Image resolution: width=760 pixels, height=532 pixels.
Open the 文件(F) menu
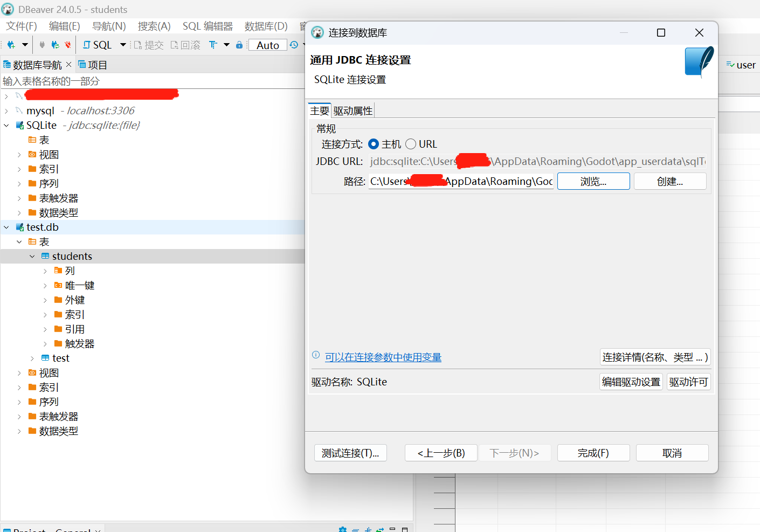click(x=22, y=26)
